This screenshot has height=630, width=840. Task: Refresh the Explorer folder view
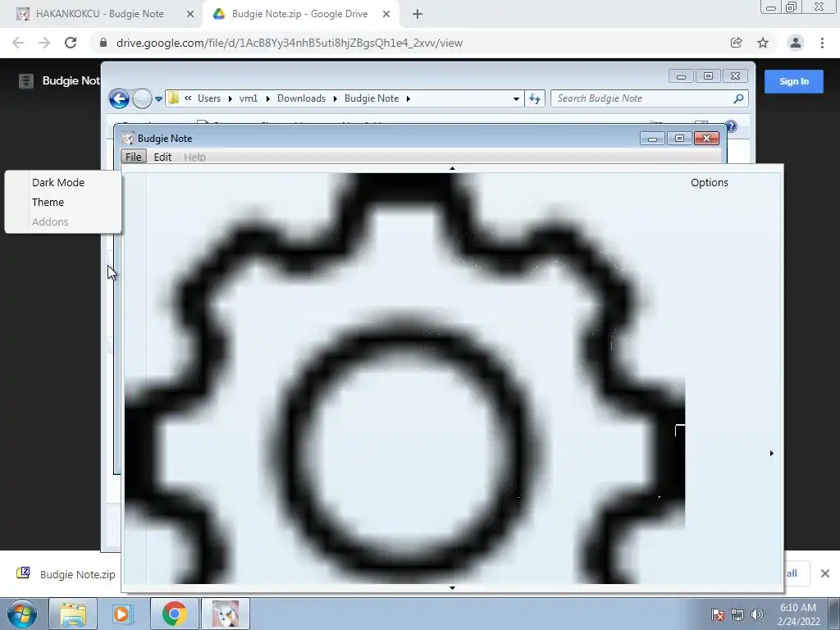coord(535,98)
